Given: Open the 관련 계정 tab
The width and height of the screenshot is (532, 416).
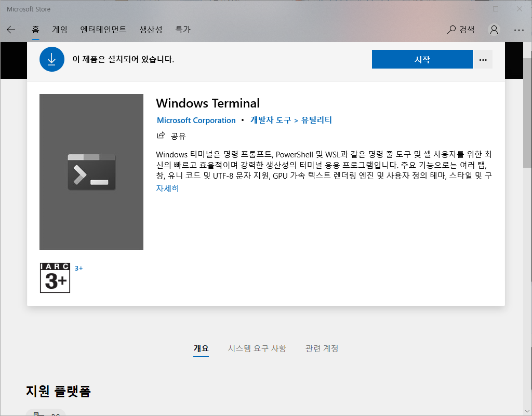Looking at the screenshot, I should pos(322,348).
